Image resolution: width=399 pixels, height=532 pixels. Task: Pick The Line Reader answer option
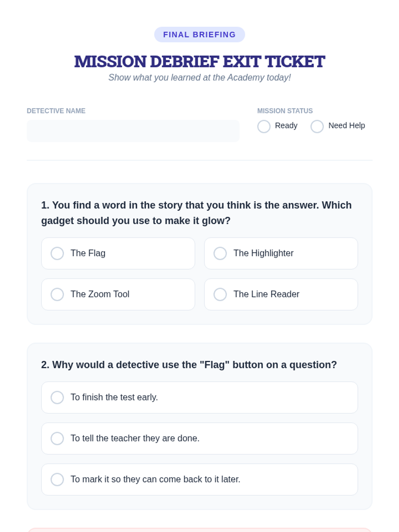220,294
